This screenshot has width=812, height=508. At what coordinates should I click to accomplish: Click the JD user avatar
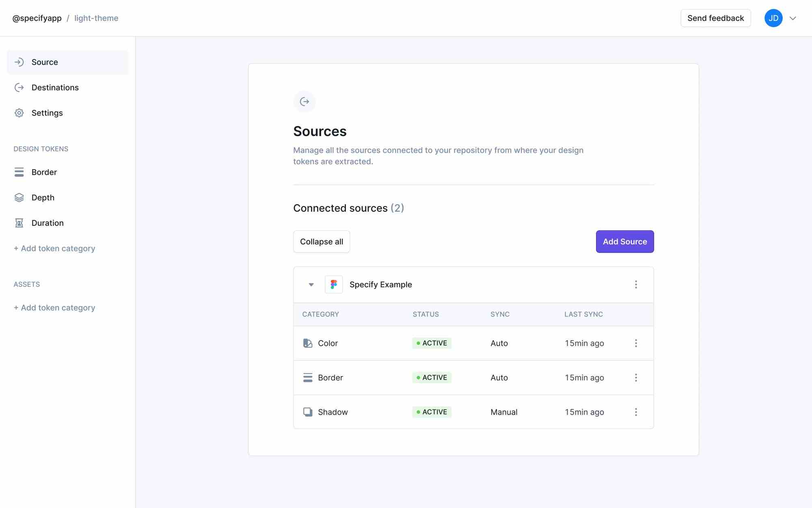773,18
